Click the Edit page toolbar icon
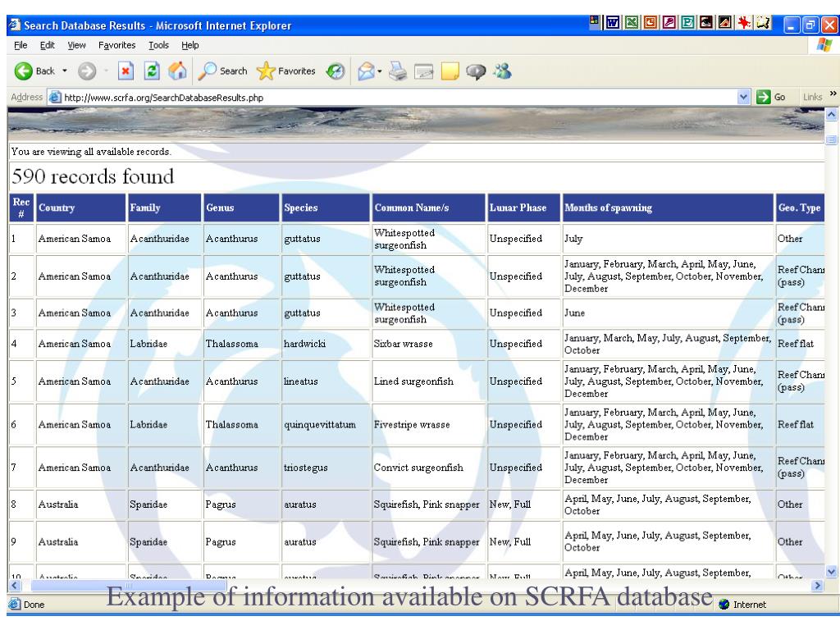The width and height of the screenshot is (840, 630). click(424, 71)
